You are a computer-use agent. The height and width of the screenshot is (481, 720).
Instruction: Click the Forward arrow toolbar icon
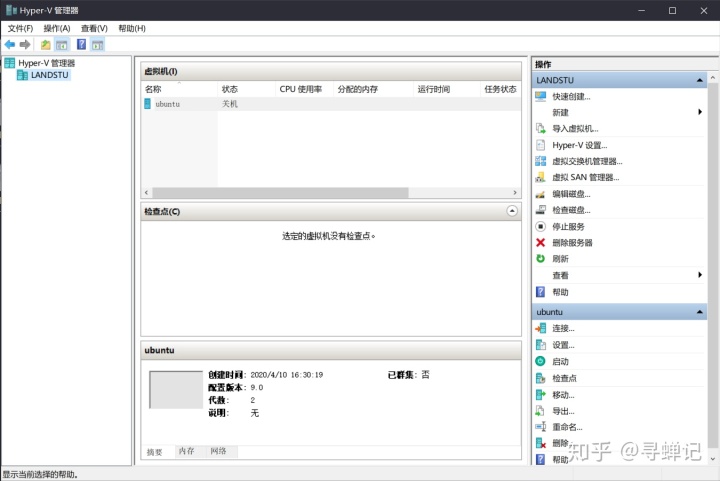25,45
